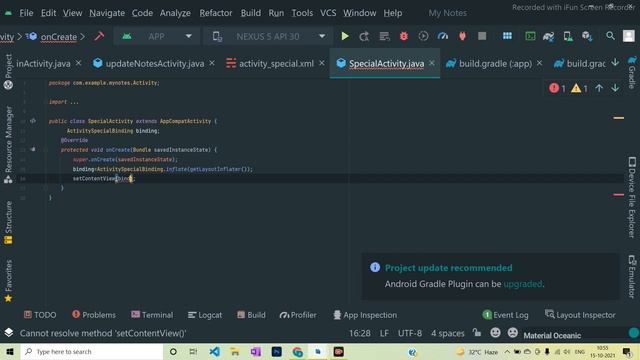Go to previous highlighted error arrow
Viewport: 640px width, 360px height.
click(599, 88)
